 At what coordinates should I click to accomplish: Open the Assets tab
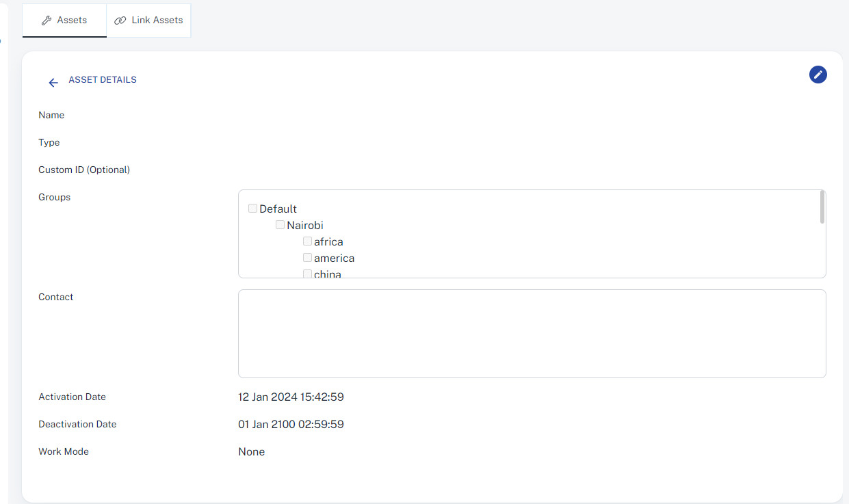click(x=65, y=21)
